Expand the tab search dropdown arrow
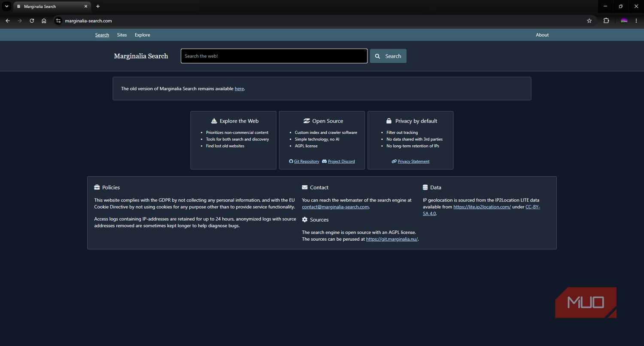 click(x=7, y=6)
